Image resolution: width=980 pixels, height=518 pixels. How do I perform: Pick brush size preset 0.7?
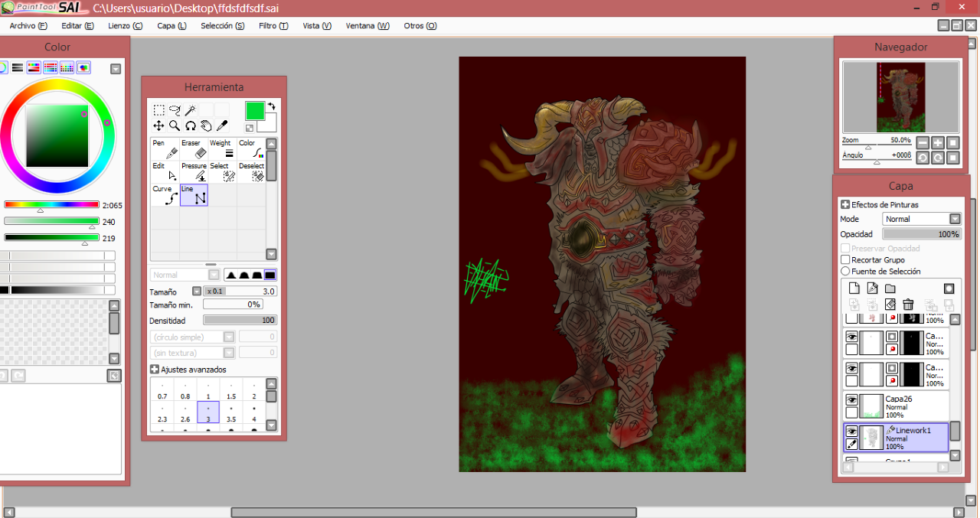[x=162, y=390]
